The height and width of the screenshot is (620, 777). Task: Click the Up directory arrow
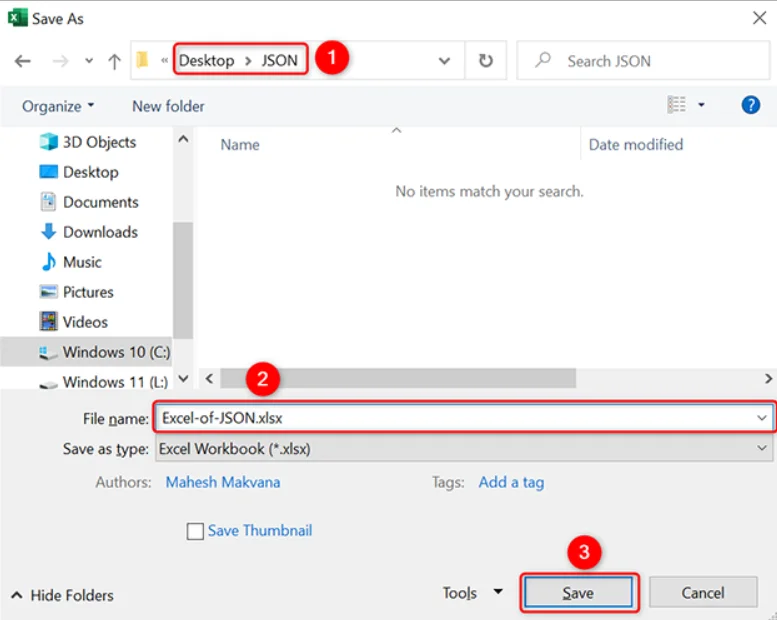click(114, 61)
